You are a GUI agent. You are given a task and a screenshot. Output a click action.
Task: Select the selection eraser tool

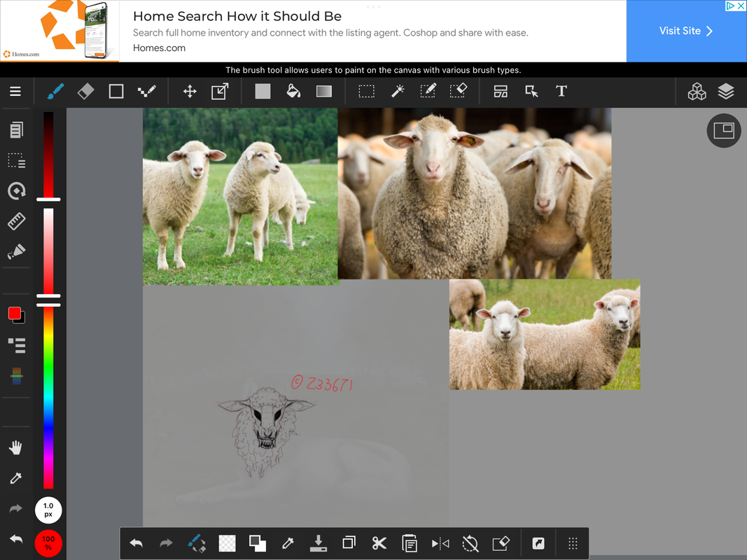459,91
